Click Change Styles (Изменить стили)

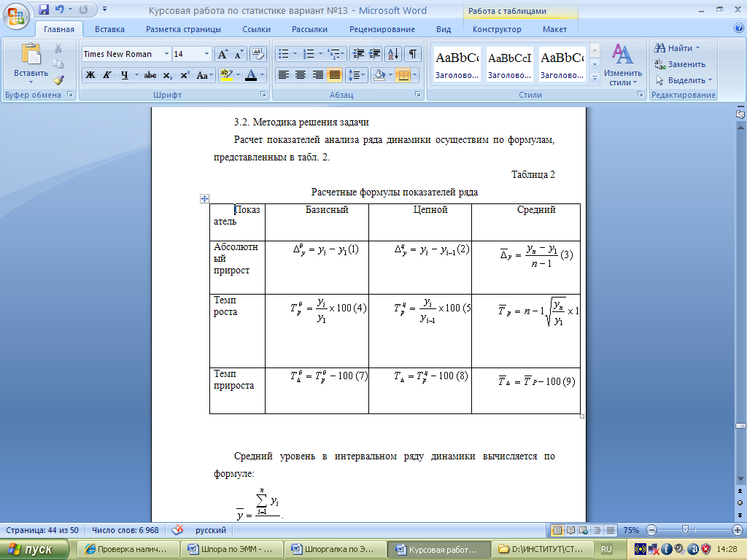point(623,65)
